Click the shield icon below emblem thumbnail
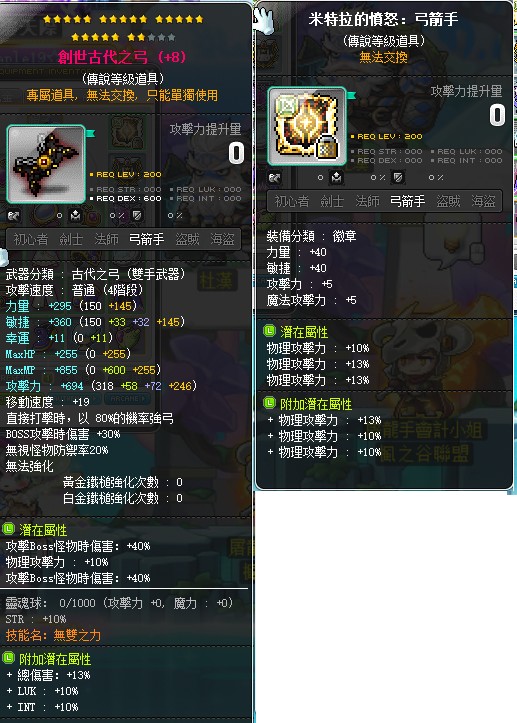The height and width of the screenshot is (723, 517). [398, 177]
